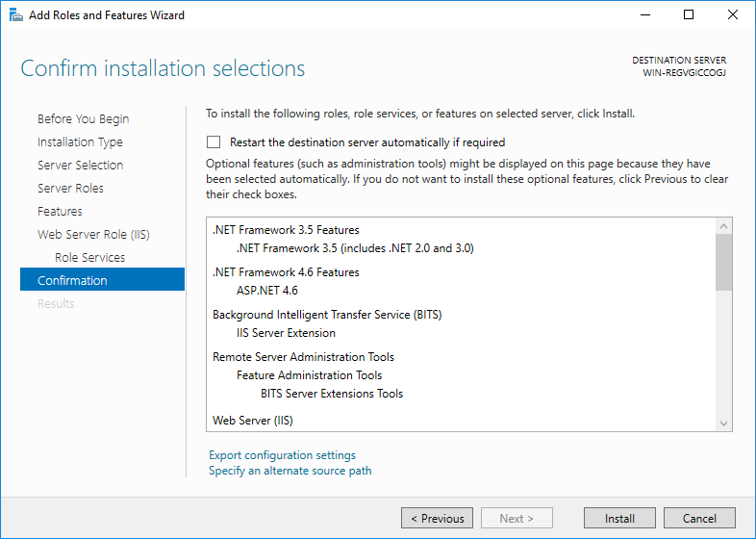Maximize the wizard window
This screenshot has width=756, height=539.
(689, 15)
